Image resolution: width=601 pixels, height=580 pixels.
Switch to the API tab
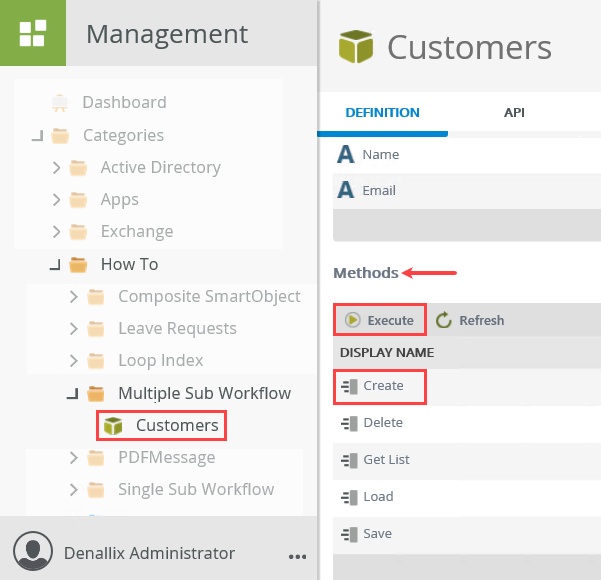[514, 113]
